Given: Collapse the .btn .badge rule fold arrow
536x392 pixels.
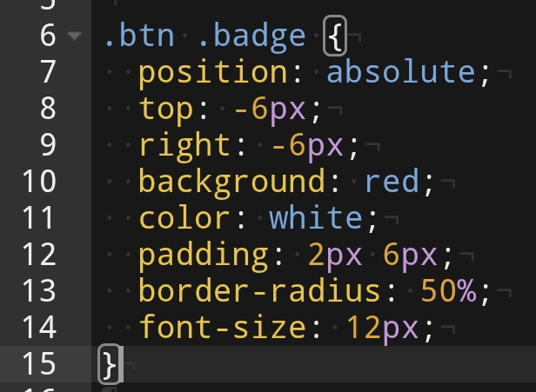Looking at the screenshot, I should [x=72, y=37].
